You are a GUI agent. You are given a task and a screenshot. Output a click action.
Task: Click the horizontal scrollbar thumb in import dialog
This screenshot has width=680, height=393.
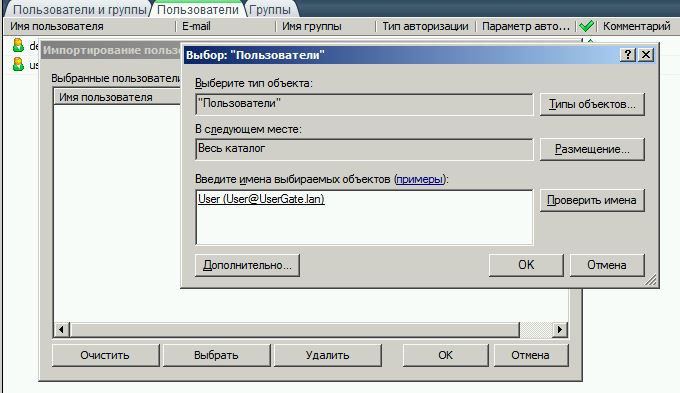coord(295,330)
